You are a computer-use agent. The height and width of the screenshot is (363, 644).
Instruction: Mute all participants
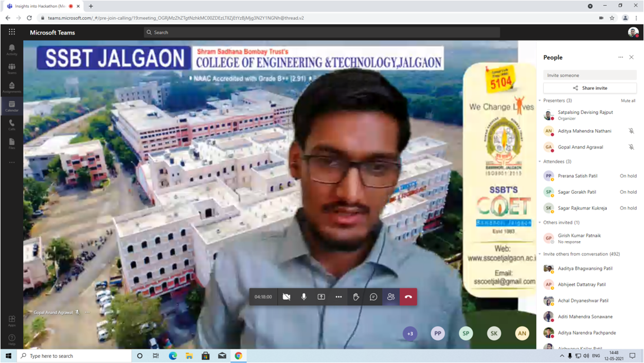point(628,100)
